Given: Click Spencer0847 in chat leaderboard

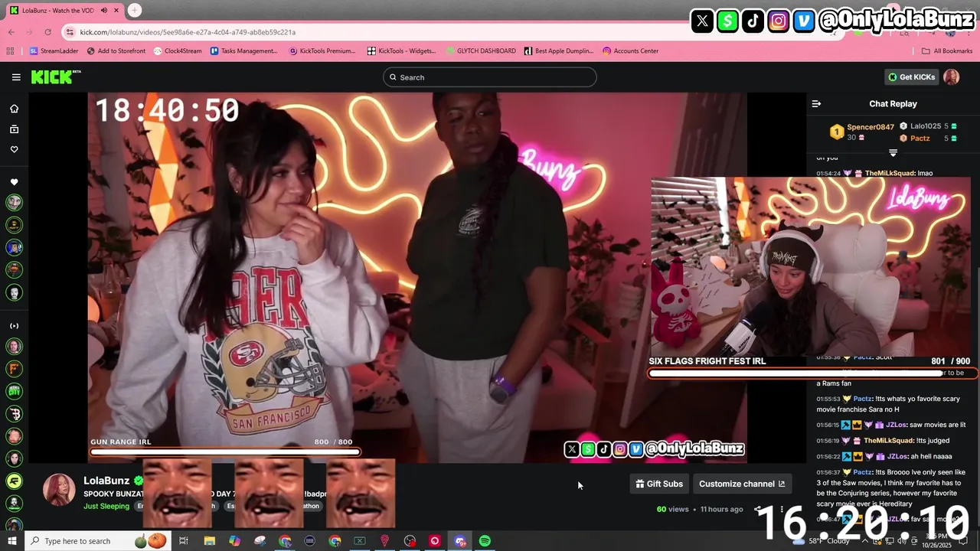Looking at the screenshot, I should pyautogui.click(x=871, y=127).
